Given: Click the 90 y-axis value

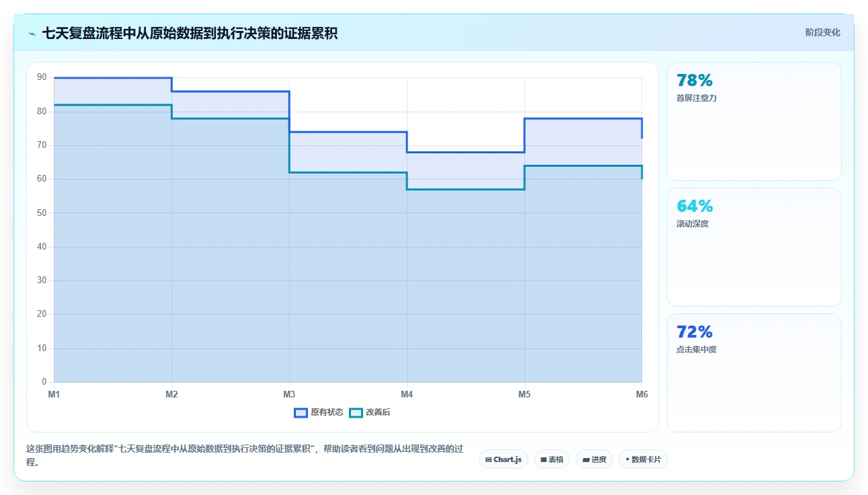Looking at the screenshot, I should 42,77.
